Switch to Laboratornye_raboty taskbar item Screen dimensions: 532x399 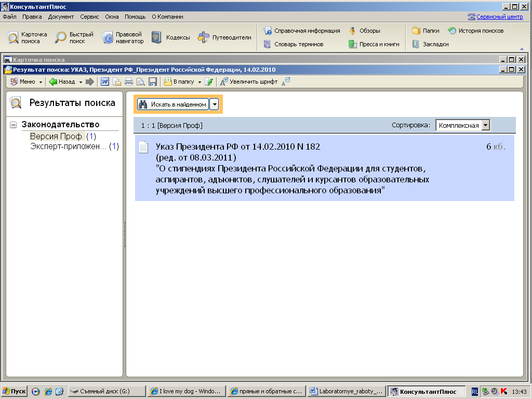click(346, 391)
